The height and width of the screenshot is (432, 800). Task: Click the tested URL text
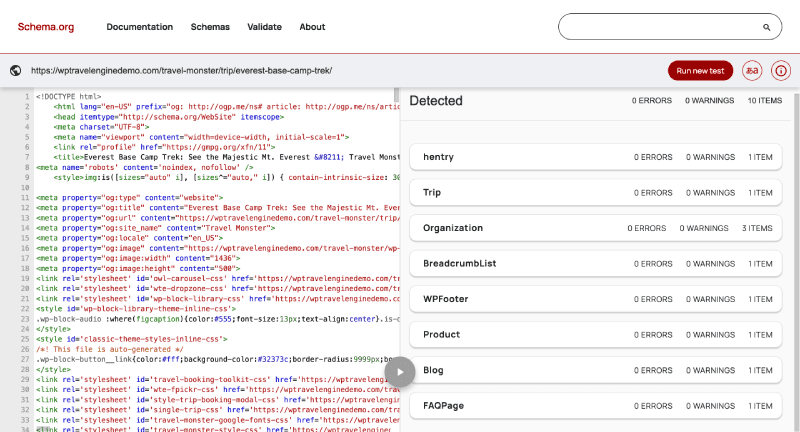(181, 70)
